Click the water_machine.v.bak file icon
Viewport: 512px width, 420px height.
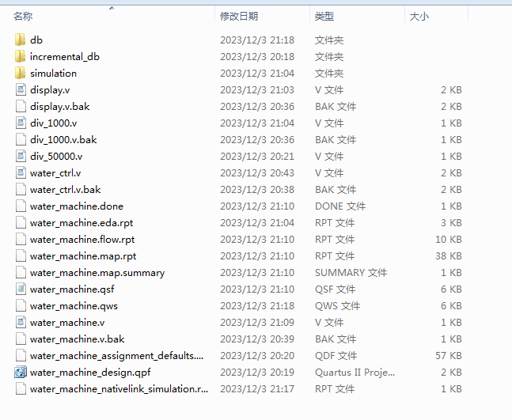(x=21, y=339)
